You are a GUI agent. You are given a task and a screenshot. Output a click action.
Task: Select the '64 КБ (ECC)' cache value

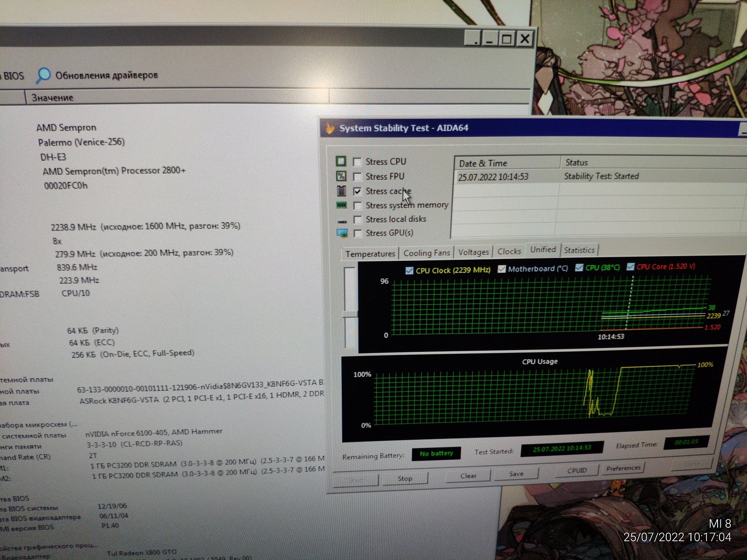click(x=92, y=343)
